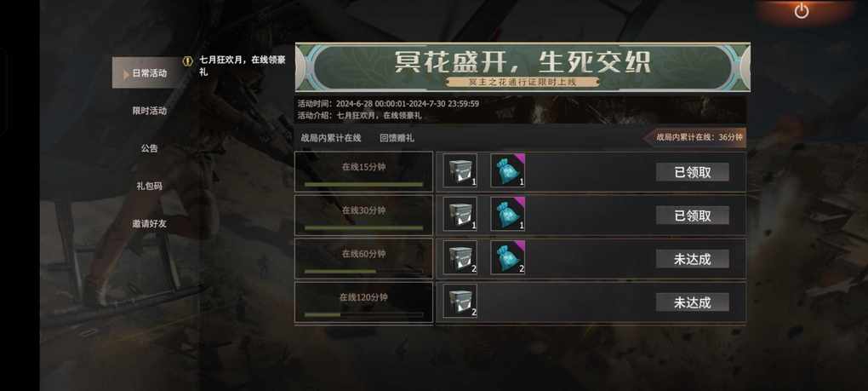
Task: Click 未达成 button for 在线60分钟
Action: (693, 259)
